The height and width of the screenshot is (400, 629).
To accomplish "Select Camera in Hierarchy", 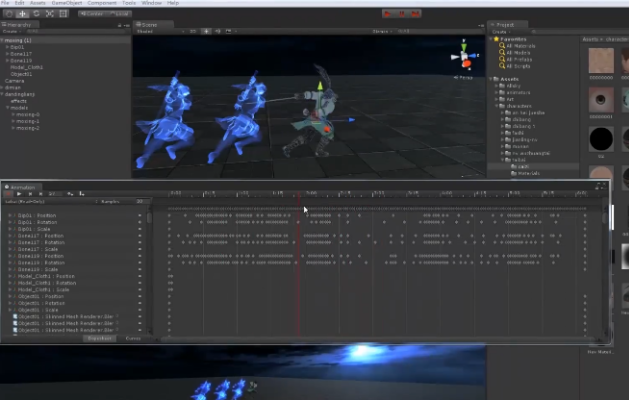I will coord(14,81).
